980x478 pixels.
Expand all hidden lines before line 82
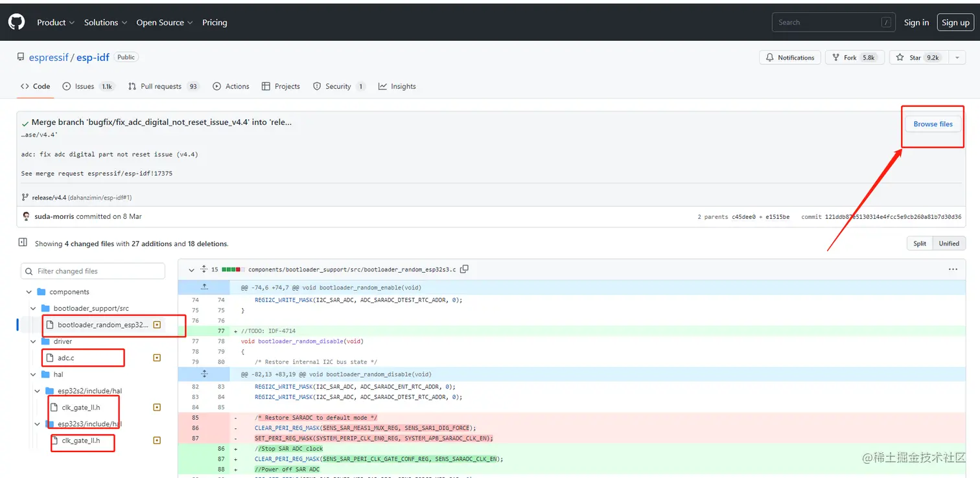pos(204,374)
